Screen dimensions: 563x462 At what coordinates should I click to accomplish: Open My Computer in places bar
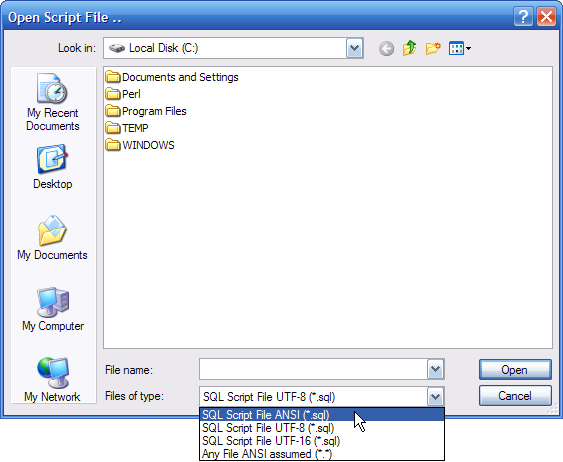(53, 309)
